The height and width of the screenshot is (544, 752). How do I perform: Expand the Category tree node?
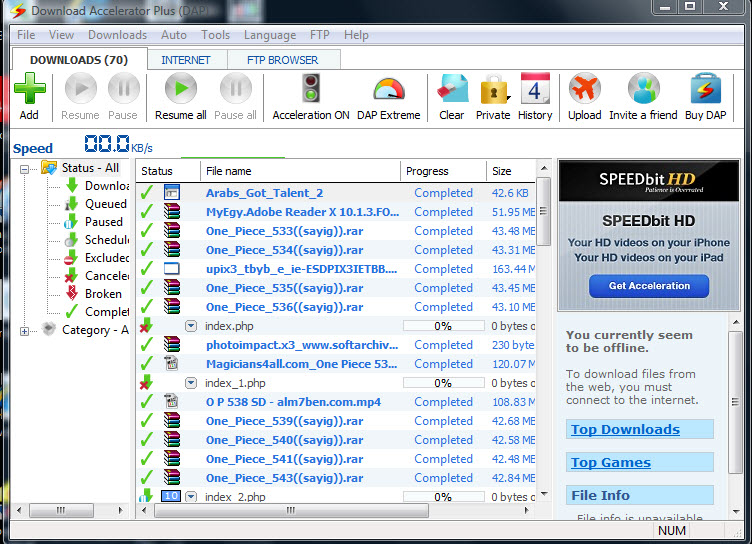click(25, 330)
